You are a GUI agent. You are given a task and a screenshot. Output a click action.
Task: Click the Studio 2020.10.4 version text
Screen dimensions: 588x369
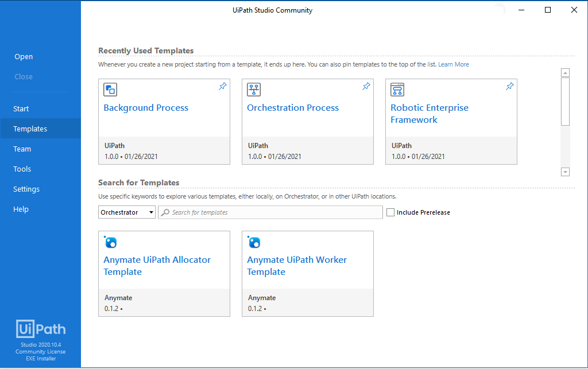click(41, 345)
